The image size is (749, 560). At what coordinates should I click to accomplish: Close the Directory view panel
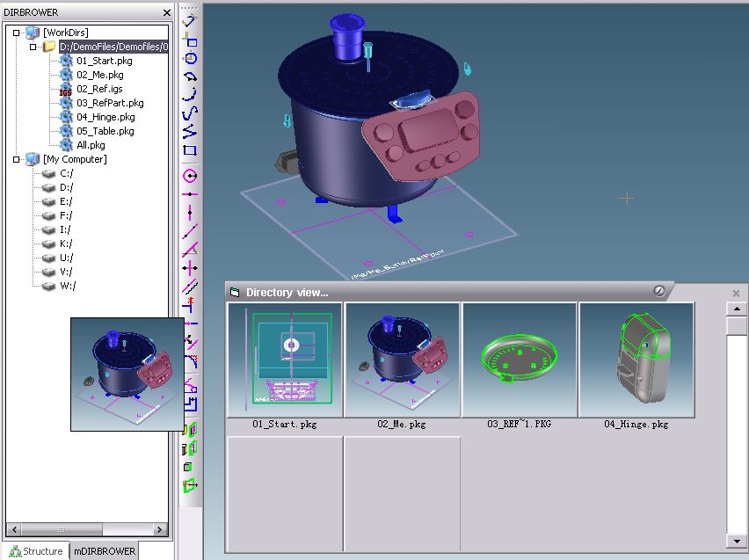pos(736,293)
